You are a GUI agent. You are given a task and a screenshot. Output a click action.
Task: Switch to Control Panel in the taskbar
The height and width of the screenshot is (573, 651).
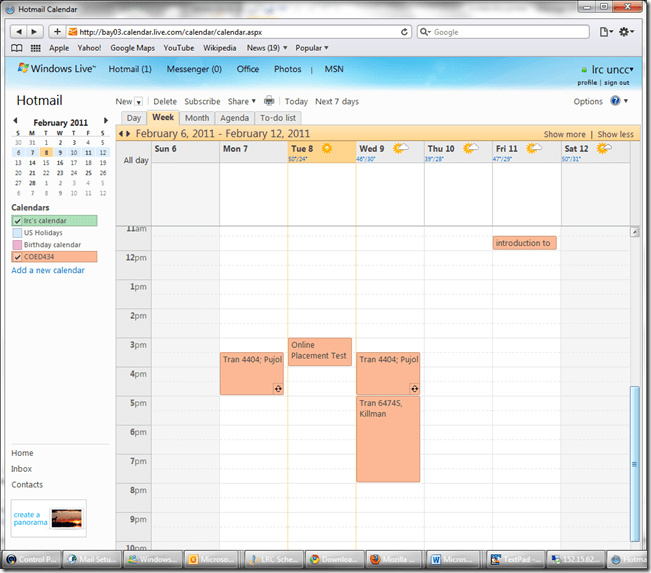pos(32,559)
